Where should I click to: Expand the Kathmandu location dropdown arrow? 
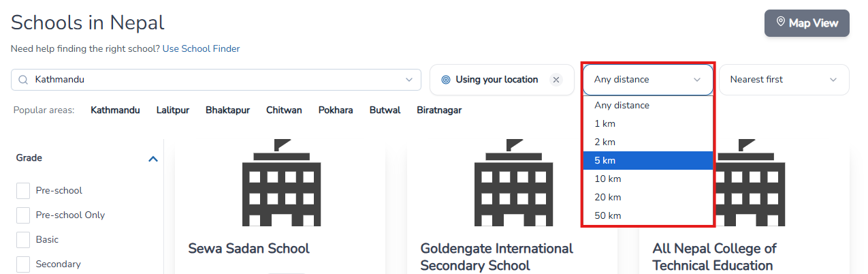[x=409, y=80]
